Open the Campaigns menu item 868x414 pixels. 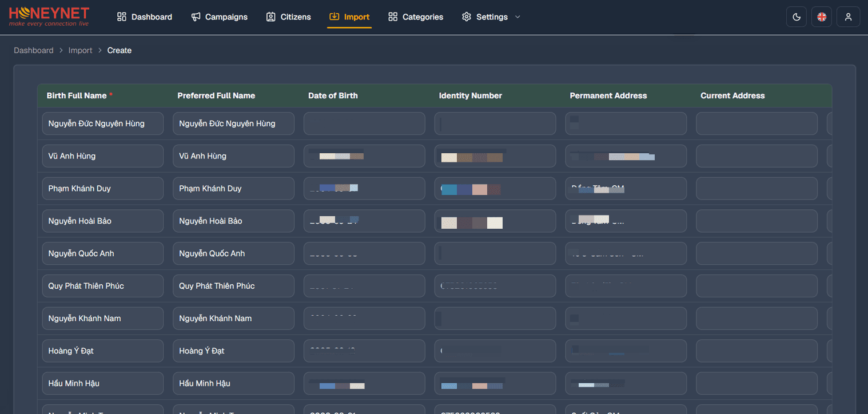tap(219, 17)
